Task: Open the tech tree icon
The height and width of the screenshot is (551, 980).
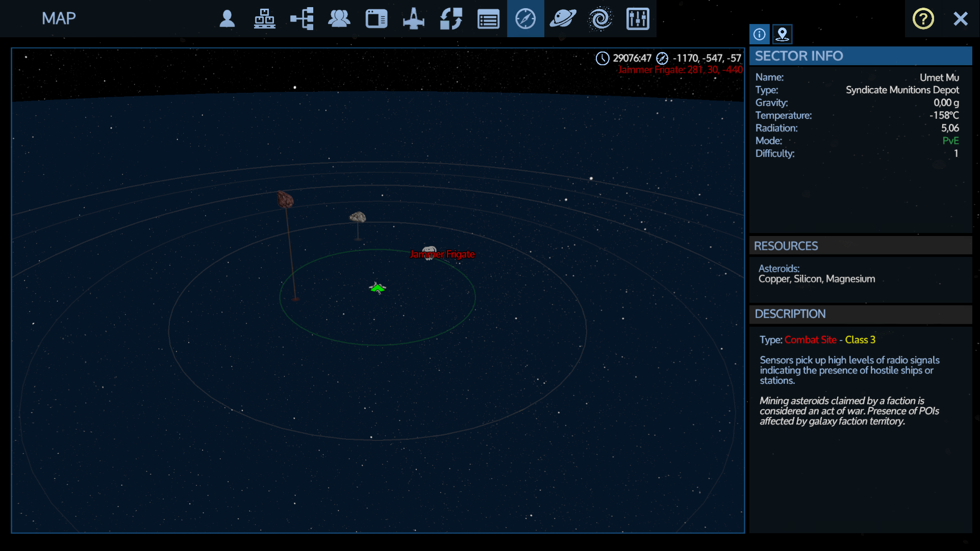Action: pos(302,19)
